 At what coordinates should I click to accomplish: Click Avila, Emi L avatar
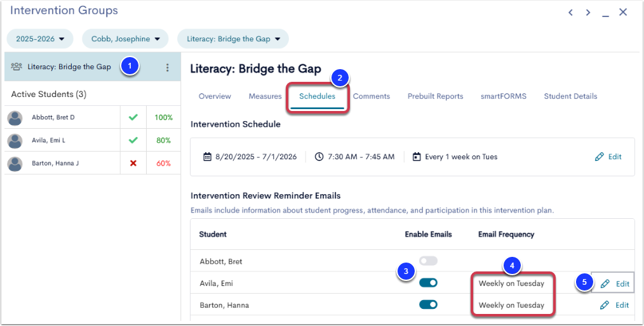tap(15, 141)
